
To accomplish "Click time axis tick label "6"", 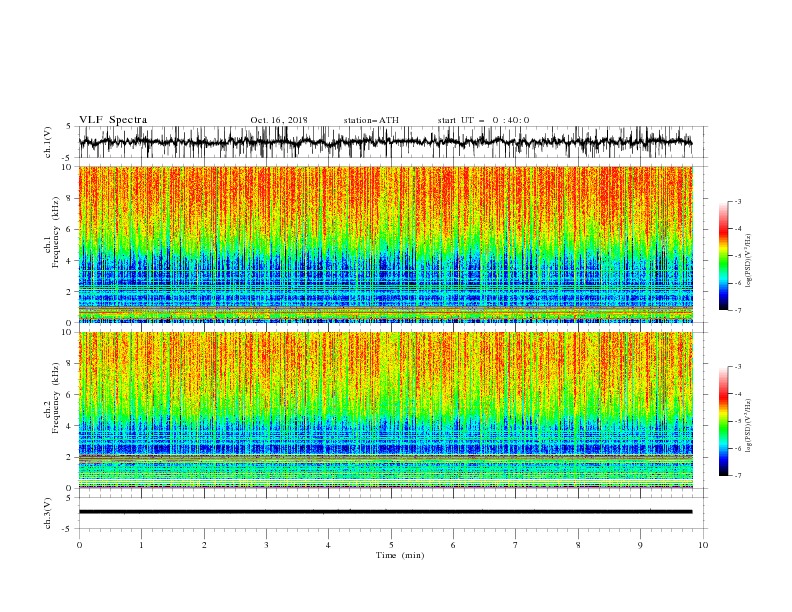I will tap(453, 545).
